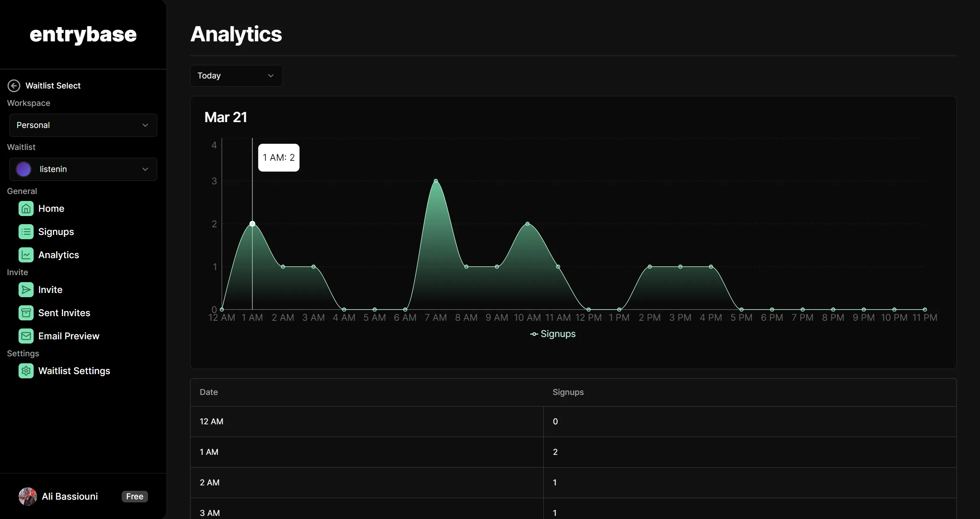Click the Invite paper-plane icon
The height and width of the screenshot is (519, 980).
pos(26,290)
